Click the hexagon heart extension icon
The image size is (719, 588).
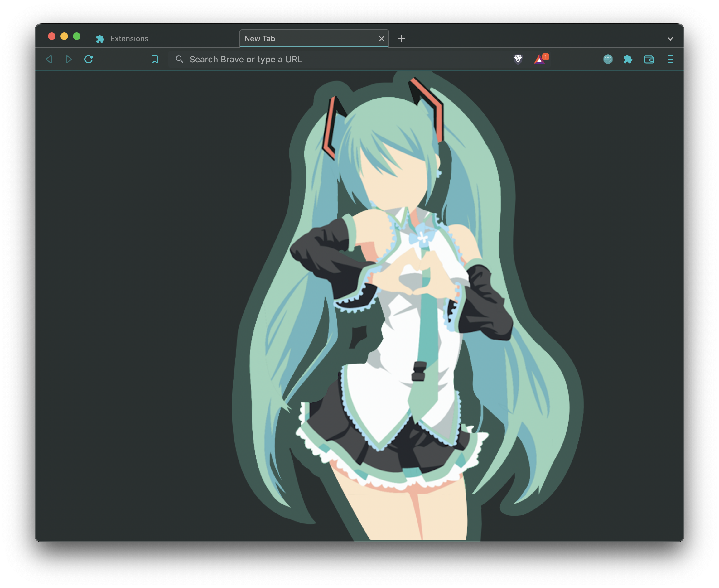tap(608, 59)
